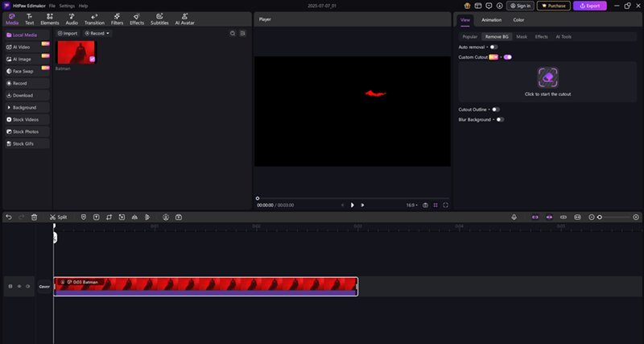Open Face Swap in sidebar
This screenshot has width=644, height=344.
pos(27,71)
